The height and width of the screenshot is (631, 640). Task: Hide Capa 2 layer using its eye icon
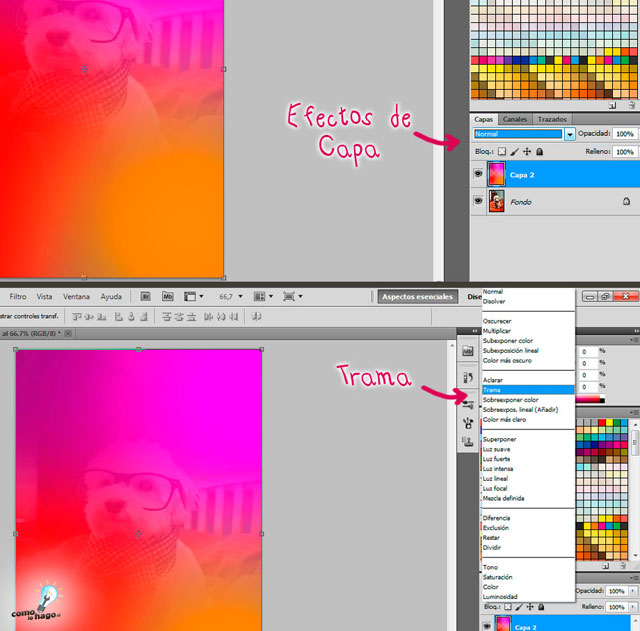[478, 174]
